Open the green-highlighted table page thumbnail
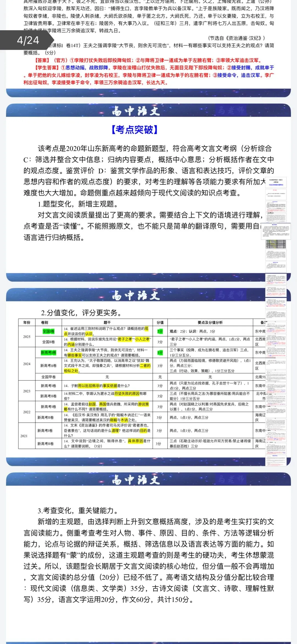 pos(276,244)
